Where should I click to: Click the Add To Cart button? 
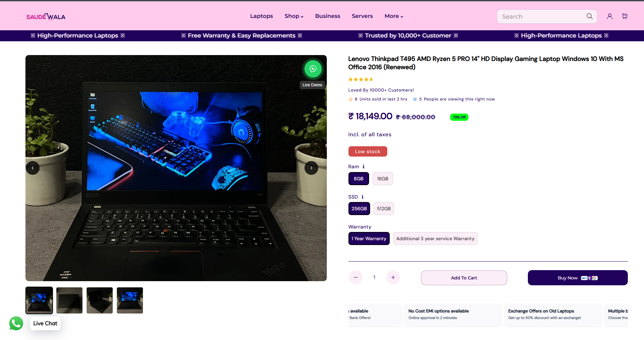[464, 278]
